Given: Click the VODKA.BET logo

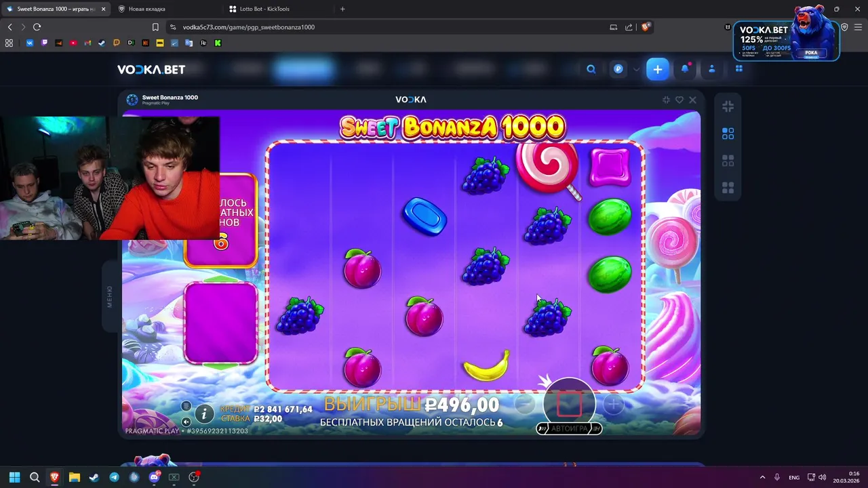Looking at the screenshot, I should [151, 69].
